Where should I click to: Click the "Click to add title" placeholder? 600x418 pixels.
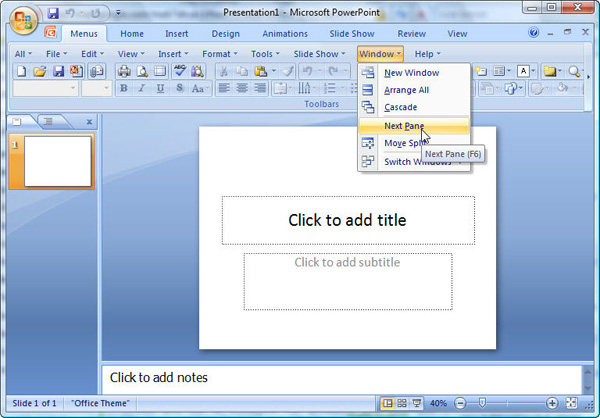[x=348, y=220]
